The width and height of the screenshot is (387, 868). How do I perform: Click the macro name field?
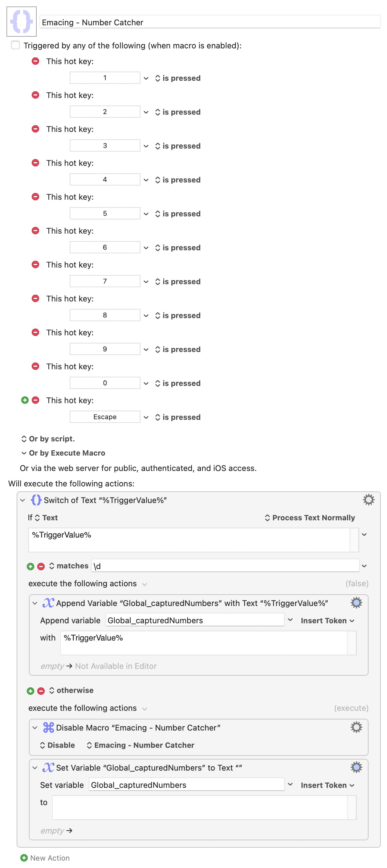pyautogui.click(x=210, y=22)
